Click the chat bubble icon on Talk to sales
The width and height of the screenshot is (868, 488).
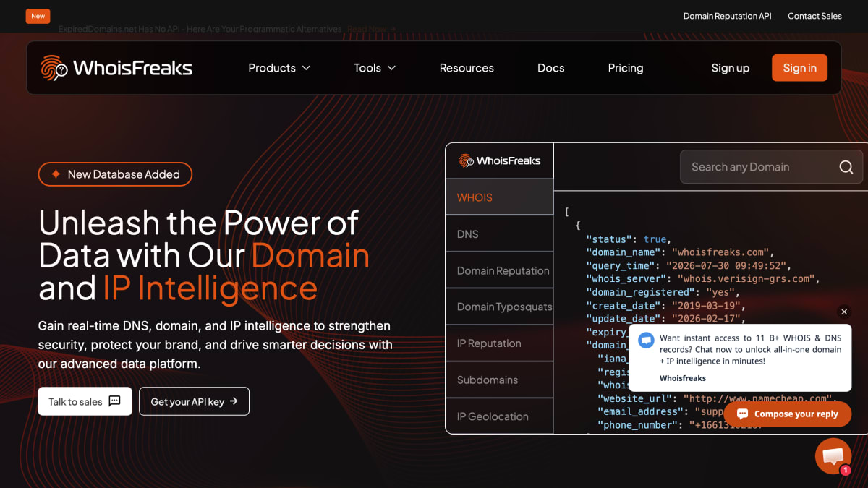pos(114,401)
